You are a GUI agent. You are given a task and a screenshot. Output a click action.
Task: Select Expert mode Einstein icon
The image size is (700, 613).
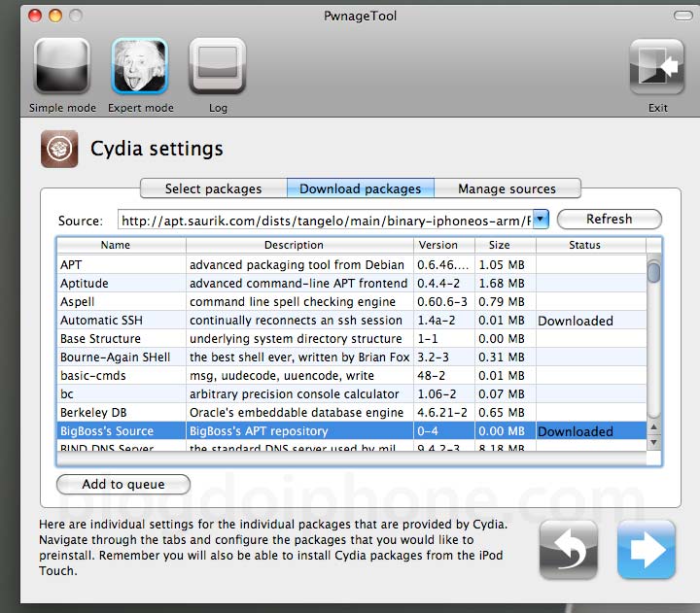tap(140, 66)
